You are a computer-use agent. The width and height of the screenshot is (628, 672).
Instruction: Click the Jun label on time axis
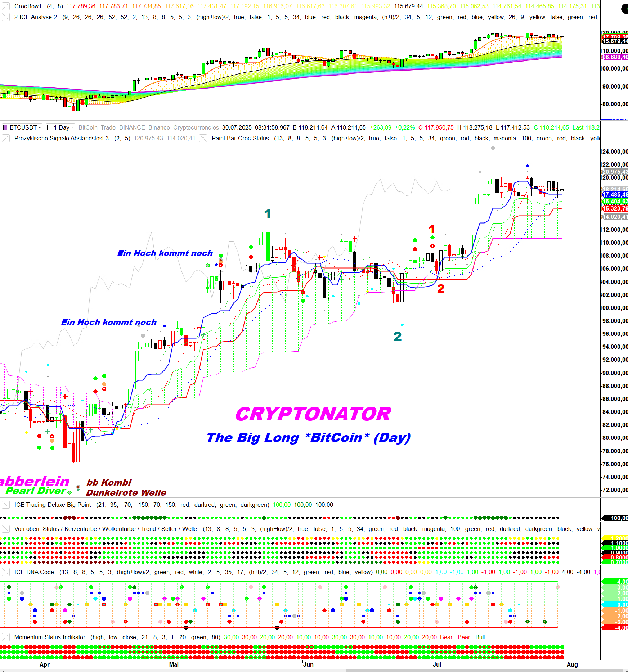pyautogui.click(x=308, y=664)
